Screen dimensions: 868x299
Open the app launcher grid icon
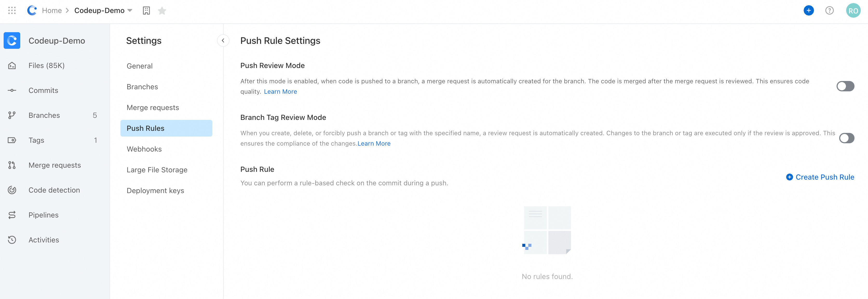(x=12, y=10)
